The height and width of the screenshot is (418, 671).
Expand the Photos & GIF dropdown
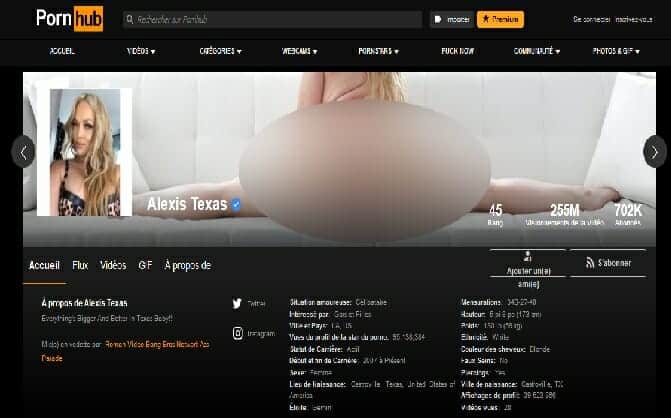[619, 50]
